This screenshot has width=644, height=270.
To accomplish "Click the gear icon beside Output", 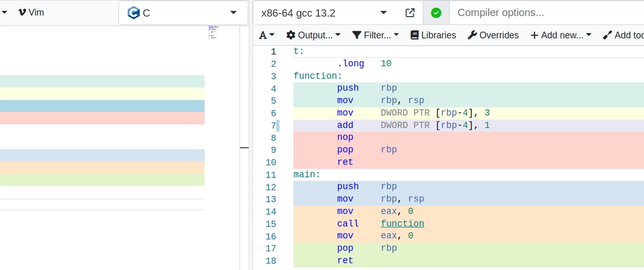I will pyautogui.click(x=291, y=35).
